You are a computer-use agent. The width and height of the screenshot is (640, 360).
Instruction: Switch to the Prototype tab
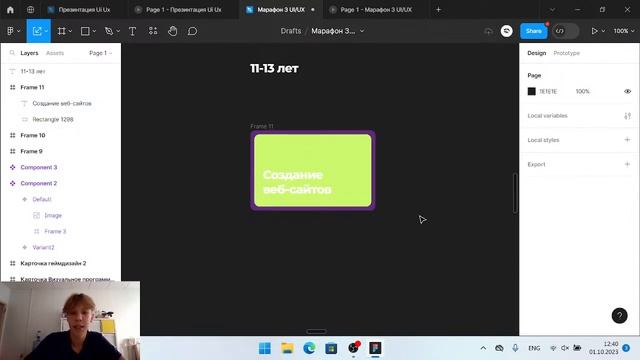(x=567, y=53)
